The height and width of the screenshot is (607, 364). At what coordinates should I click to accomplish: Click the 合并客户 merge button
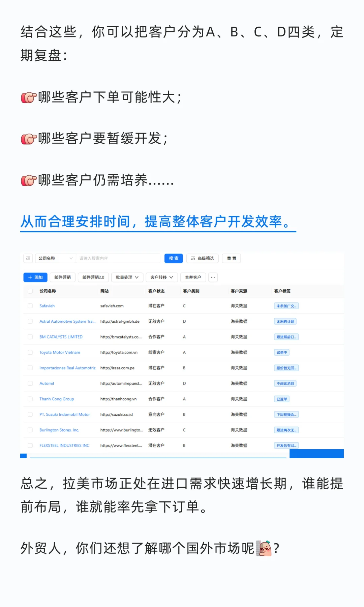coord(193,277)
